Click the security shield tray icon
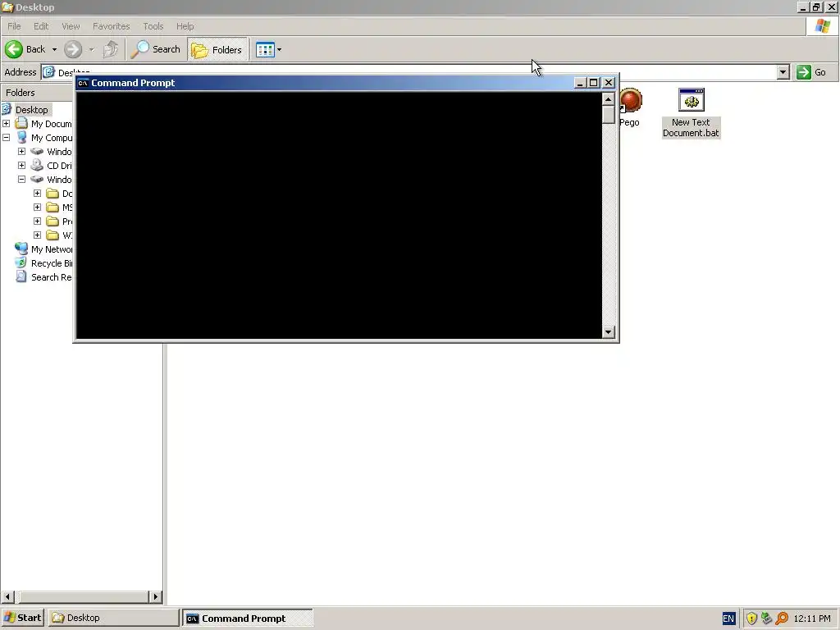840x630 pixels. point(751,619)
